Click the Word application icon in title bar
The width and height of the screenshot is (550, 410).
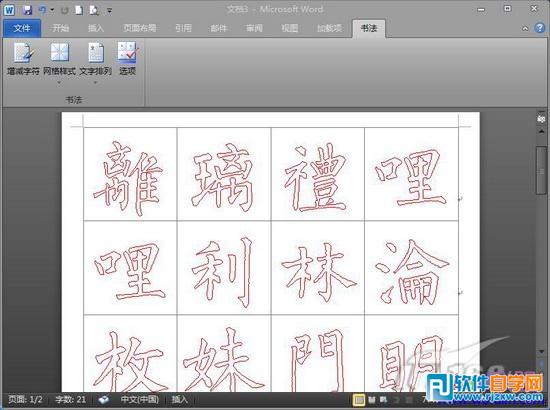[9, 10]
